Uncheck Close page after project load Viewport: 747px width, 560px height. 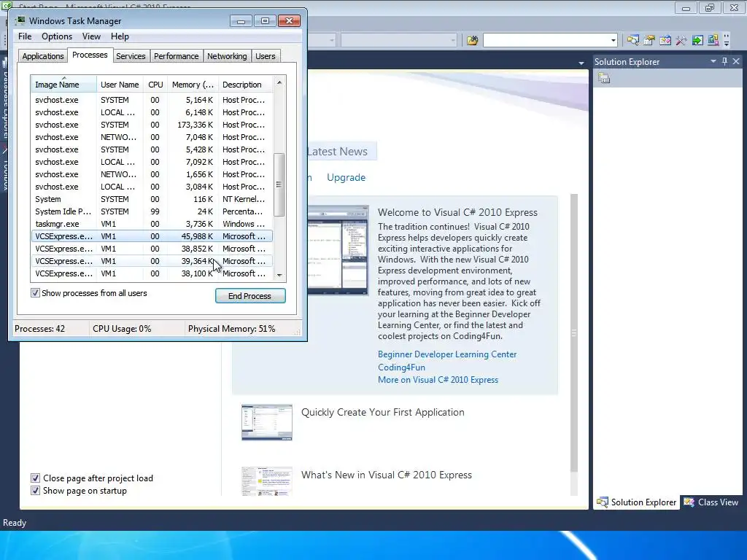35,478
